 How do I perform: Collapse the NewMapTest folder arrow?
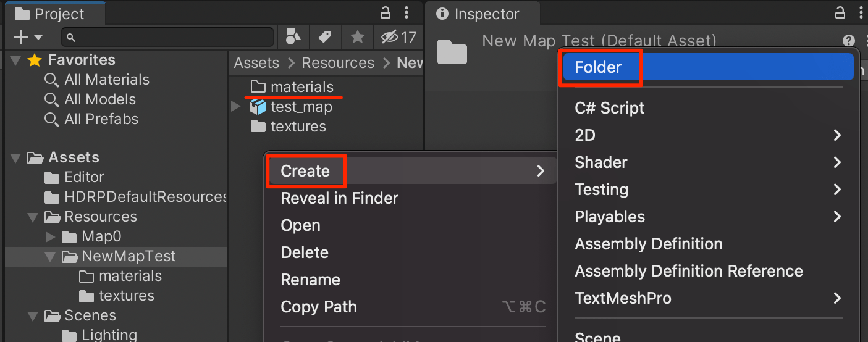pyautogui.click(x=50, y=257)
